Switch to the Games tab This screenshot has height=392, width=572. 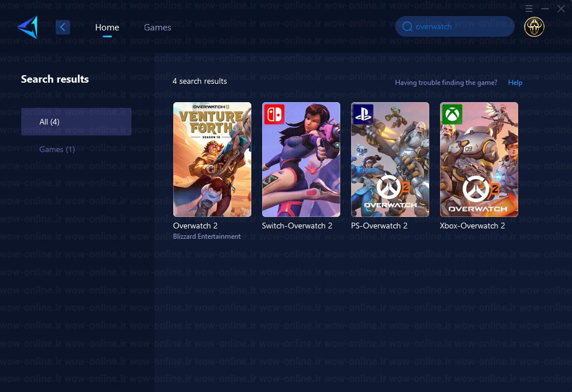pyautogui.click(x=158, y=28)
